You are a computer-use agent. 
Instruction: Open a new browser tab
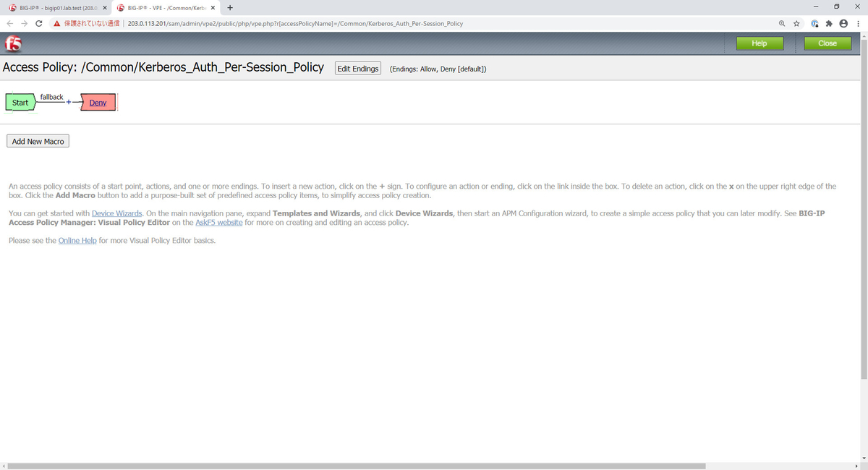(230, 8)
